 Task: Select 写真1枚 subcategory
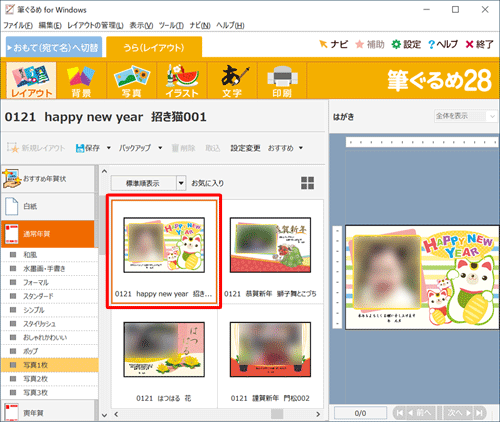click(x=50, y=365)
